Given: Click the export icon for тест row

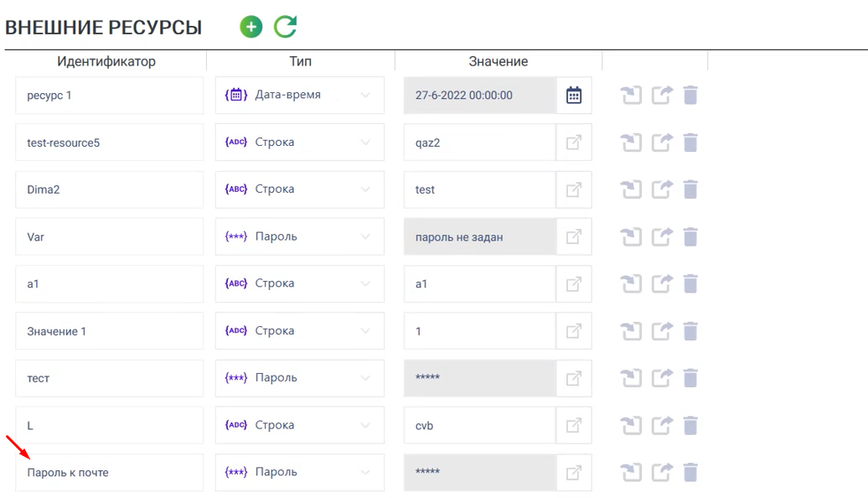Looking at the screenshot, I should coord(662,378).
